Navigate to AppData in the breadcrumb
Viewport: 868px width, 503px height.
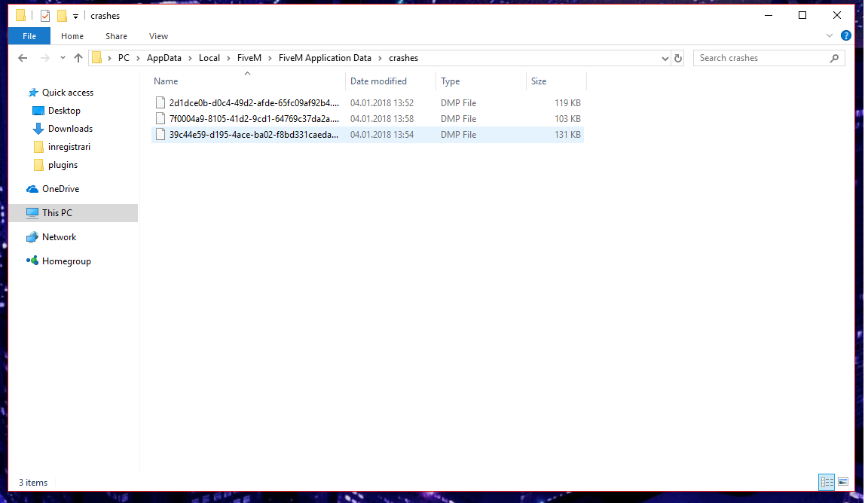[164, 58]
